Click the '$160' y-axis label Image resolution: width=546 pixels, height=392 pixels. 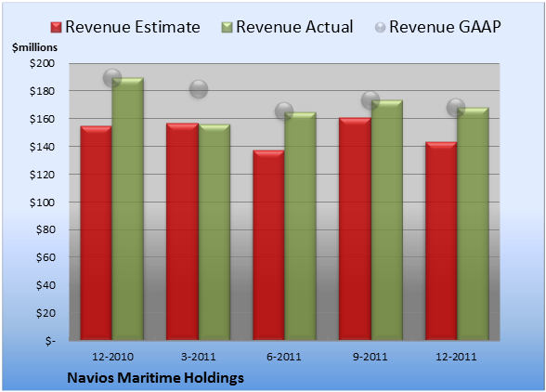pyautogui.click(x=42, y=119)
